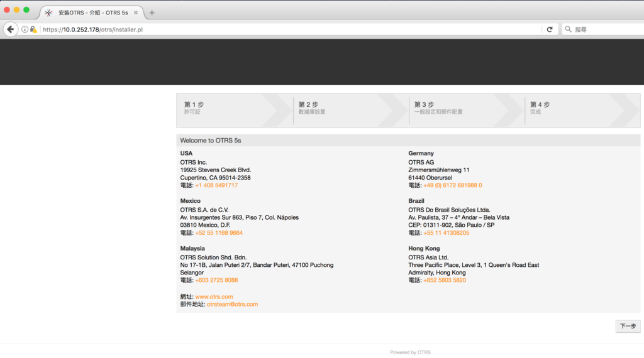Click the otrsteam@otrs.com email link

233,304
